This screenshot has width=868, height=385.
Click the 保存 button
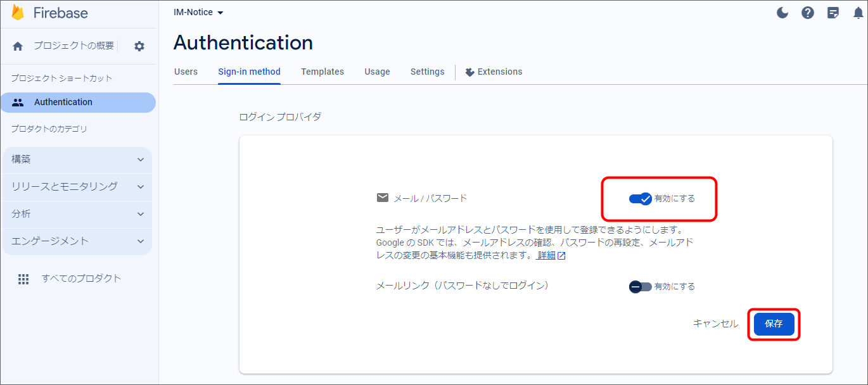774,324
